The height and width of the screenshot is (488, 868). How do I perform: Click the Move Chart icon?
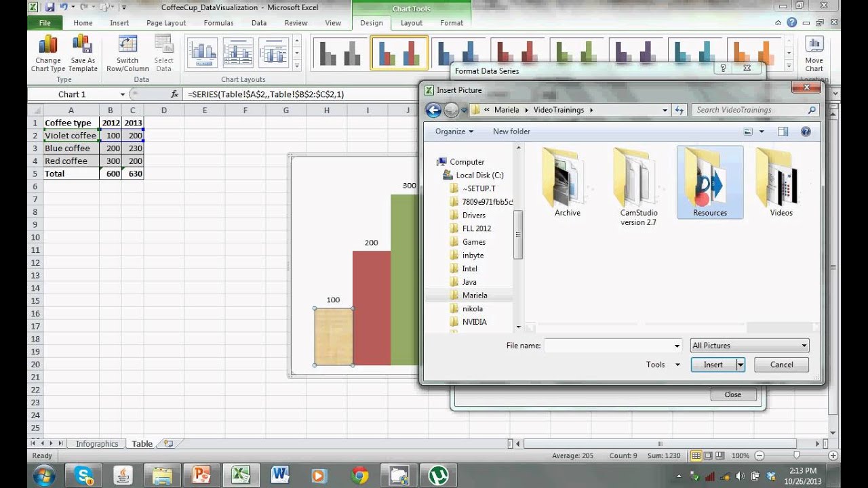coord(814,45)
